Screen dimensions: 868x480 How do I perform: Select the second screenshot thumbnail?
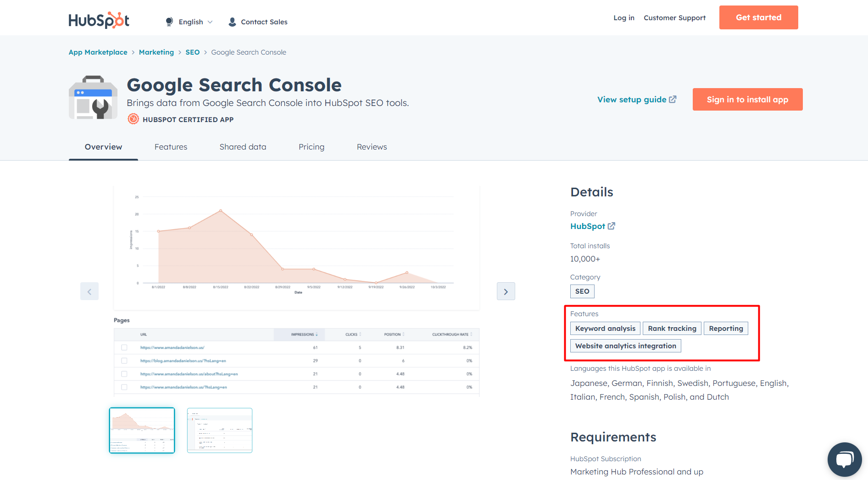(x=220, y=430)
